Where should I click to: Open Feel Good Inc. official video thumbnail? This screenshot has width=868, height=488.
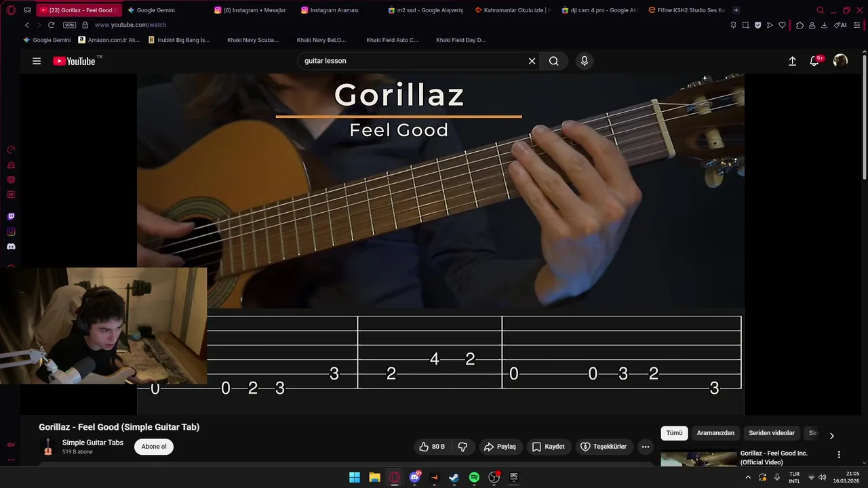698,459
